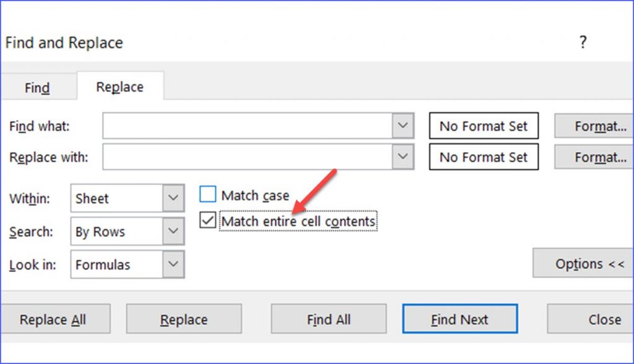Open the Within Sheet dropdown
The height and width of the screenshot is (364, 634).
pos(173,199)
